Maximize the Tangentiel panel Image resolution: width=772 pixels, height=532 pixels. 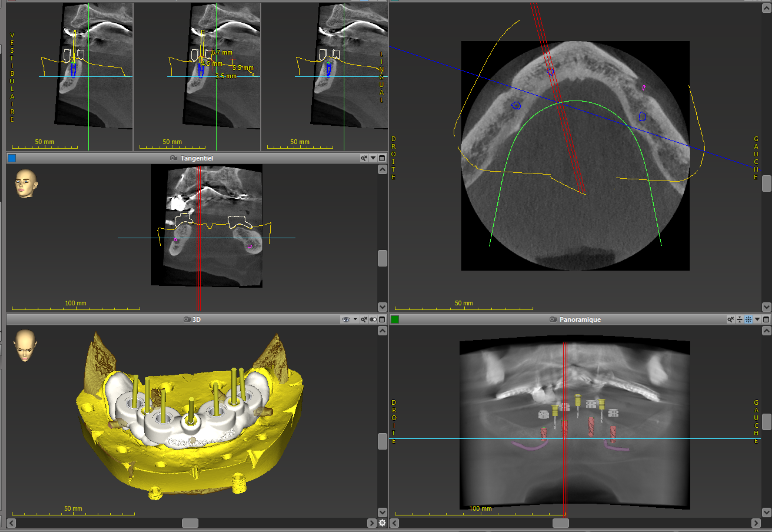[382, 158]
